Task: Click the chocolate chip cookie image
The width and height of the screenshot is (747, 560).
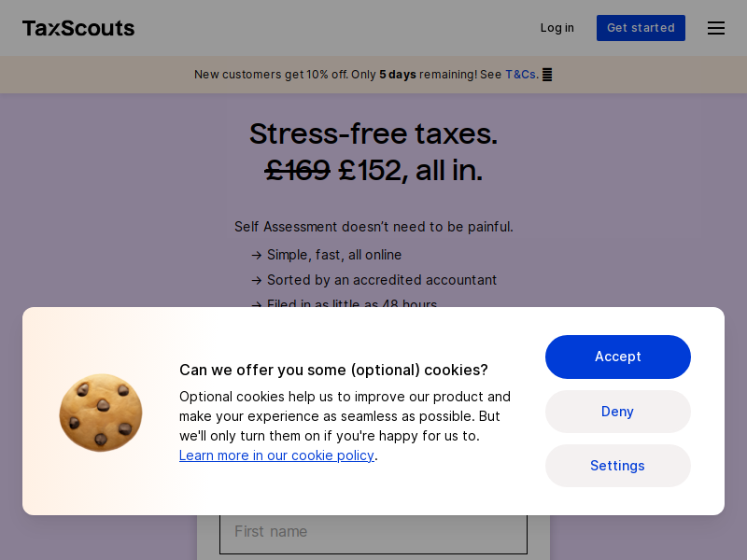Action: click(x=101, y=413)
